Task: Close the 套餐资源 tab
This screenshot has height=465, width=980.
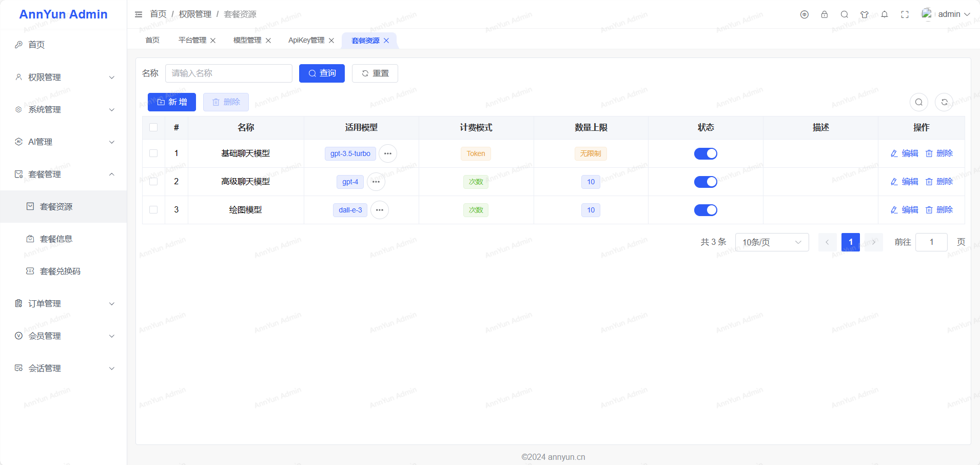Action: pos(386,41)
